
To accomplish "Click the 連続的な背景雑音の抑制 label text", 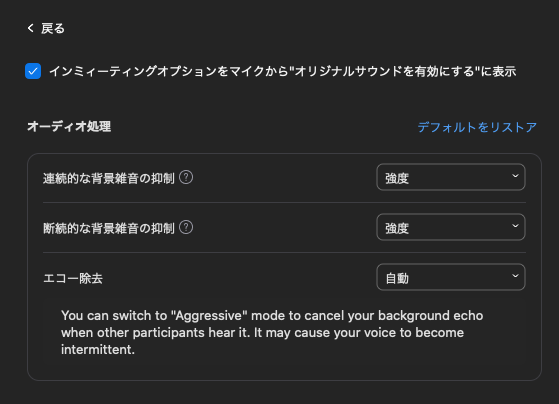I will pyautogui.click(x=109, y=178).
